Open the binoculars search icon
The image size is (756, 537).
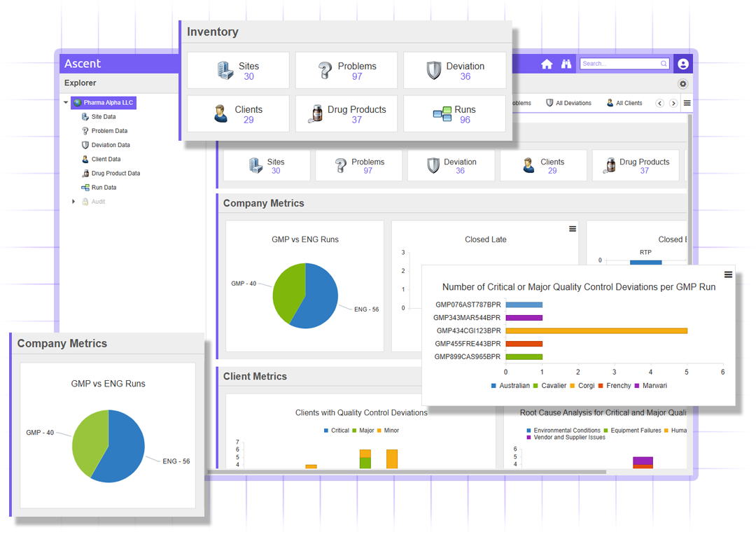click(x=566, y=64)
